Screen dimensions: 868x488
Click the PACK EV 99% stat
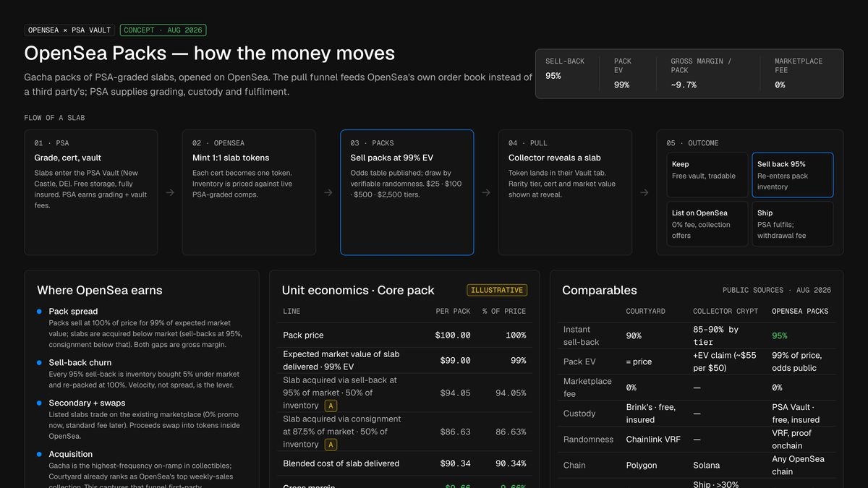click(626, 73)
